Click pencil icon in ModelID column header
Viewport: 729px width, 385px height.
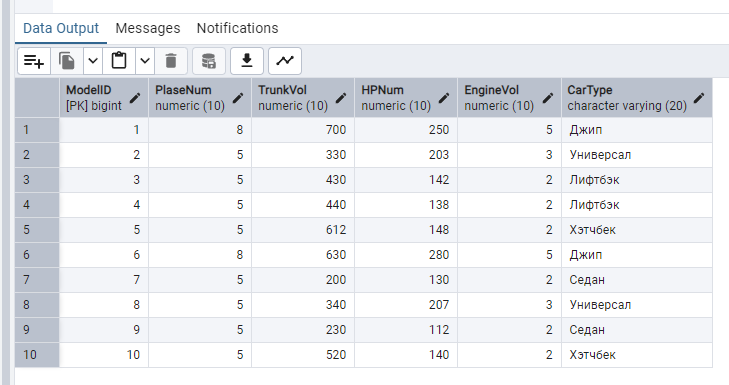(x=135, y=98)
